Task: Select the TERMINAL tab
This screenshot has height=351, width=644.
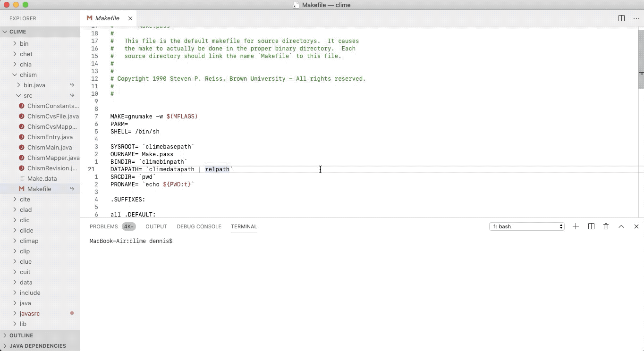Action: (x=244, y=226)
